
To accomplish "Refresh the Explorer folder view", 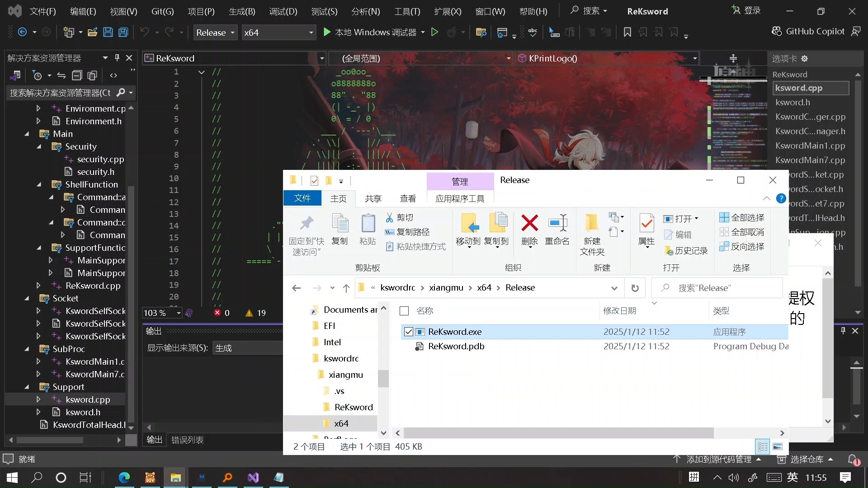I will click(x=635, y=288).
